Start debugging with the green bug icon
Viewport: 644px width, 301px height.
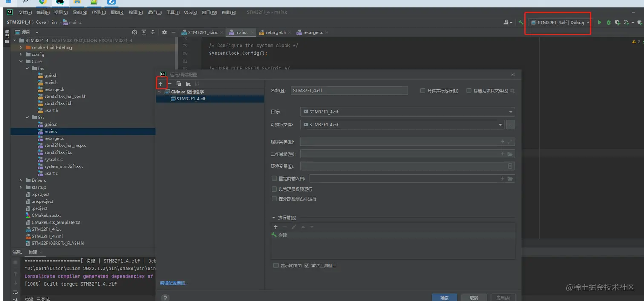[x=609, y=23]
